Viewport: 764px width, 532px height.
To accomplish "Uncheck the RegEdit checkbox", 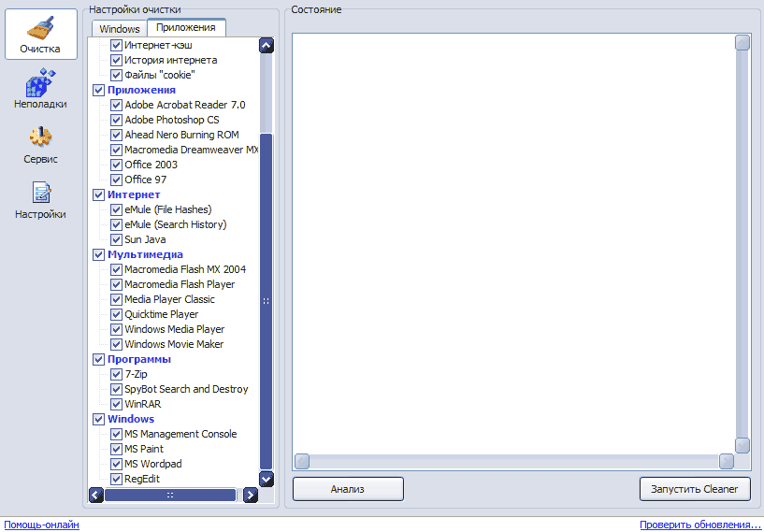I will [x=116, y=479].
